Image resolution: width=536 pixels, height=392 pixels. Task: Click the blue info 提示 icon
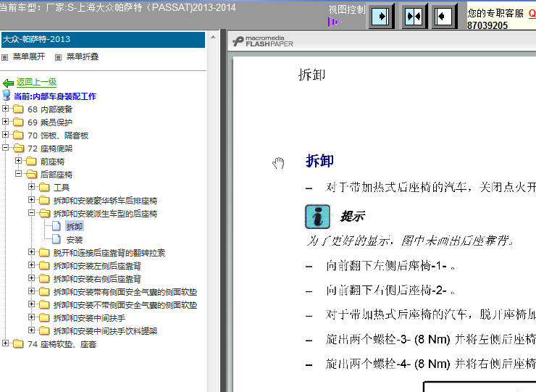(x=317, y=217)
